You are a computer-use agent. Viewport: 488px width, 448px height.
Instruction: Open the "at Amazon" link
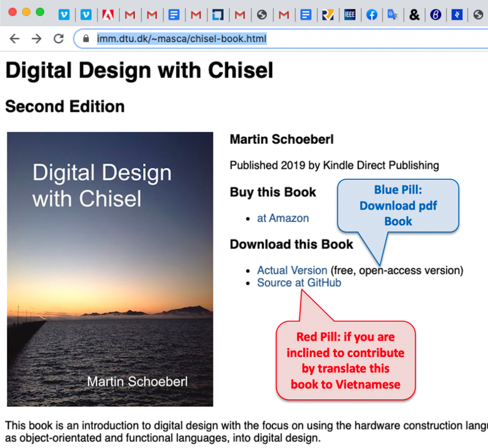[283, 218]
